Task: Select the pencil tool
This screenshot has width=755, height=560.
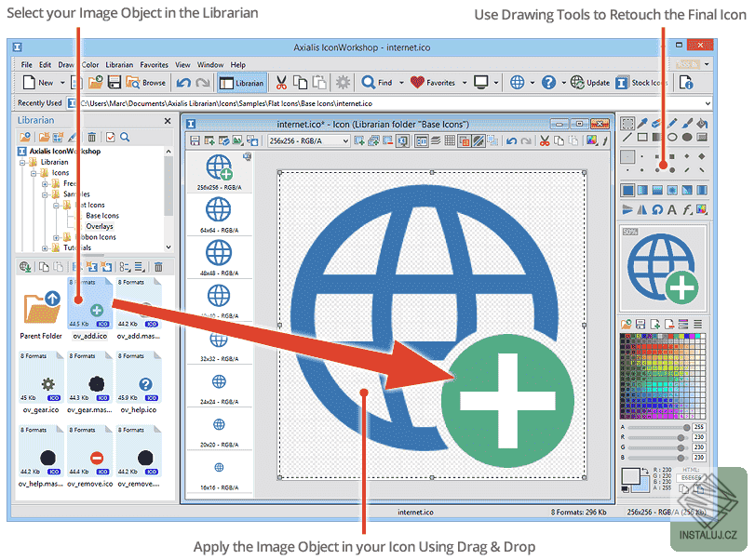Action: pos(672,124)
